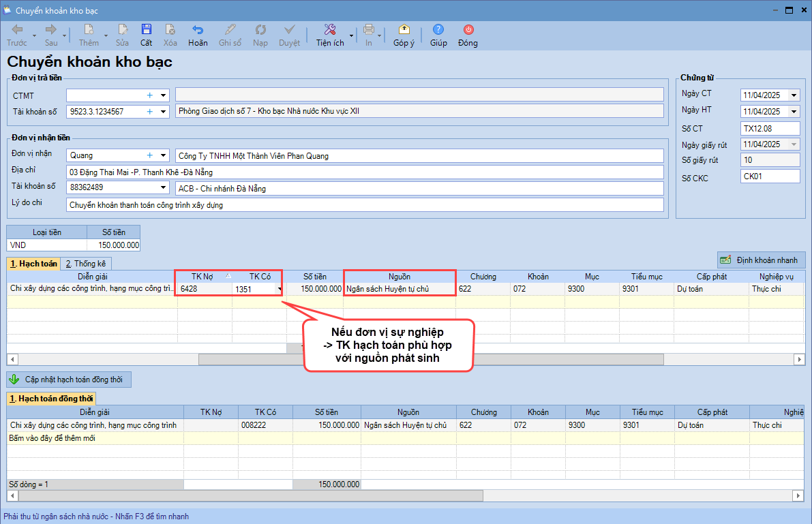Viewport: 812px width, 524px height.
Task: Go to previous record with Trước
Action: click(x=16, y=35)
